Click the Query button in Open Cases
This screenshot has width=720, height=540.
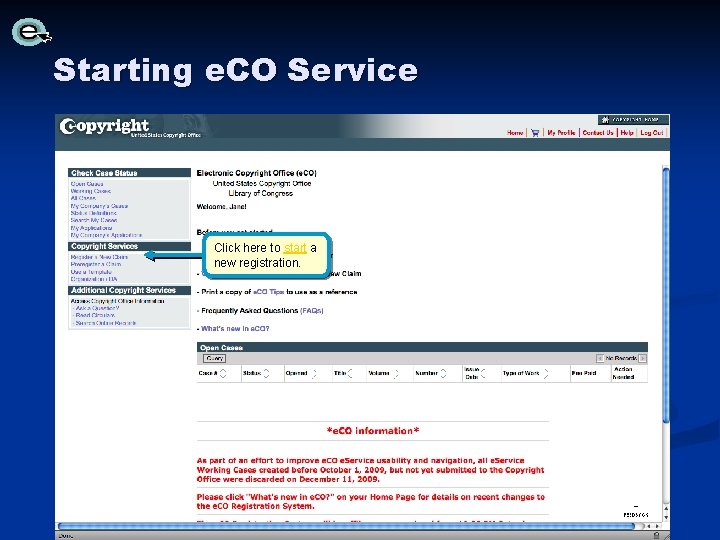coord(214,358)
